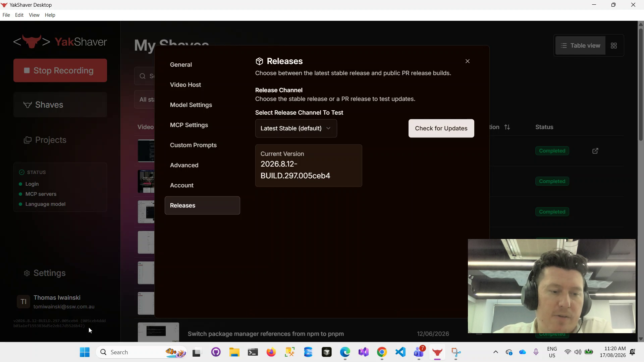The width and height of the screenshot is (644, 362).
Task: Open the ENG US language switcher
Action: pyautogui.click(x=552, y=352)
